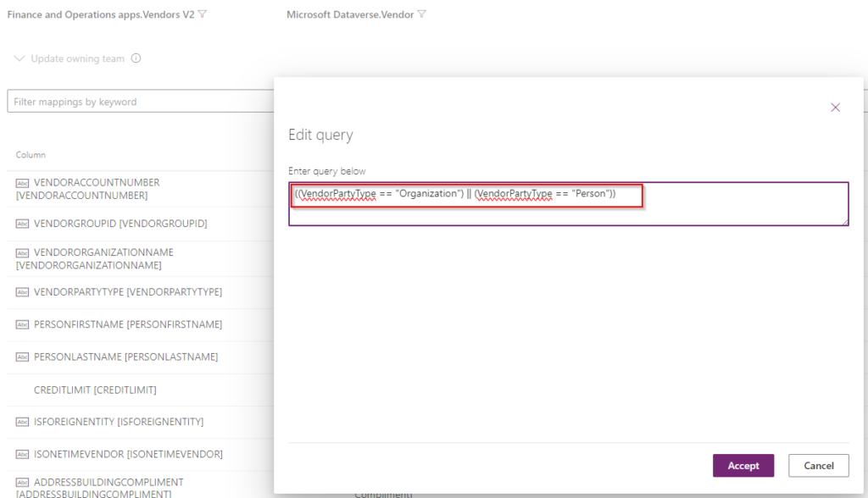Expand the Update owning team section
The height and width of the screenshot is (498, 868).
(19, 58)
